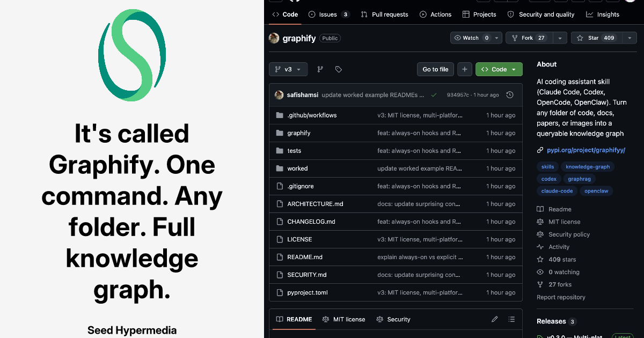This screenshot has width=644, height=338.
Task: Click the Go to file button
Action: tap(435, 69)
